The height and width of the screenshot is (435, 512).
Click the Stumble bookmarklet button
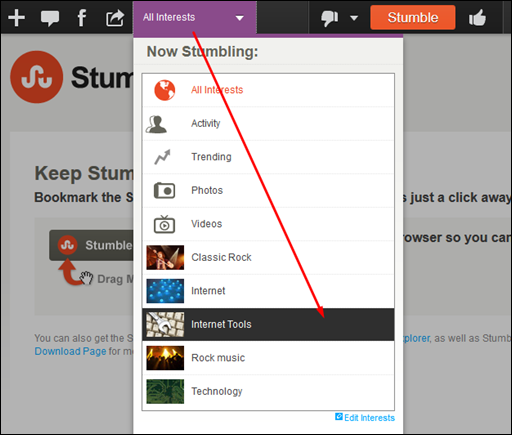click(91, 245)
